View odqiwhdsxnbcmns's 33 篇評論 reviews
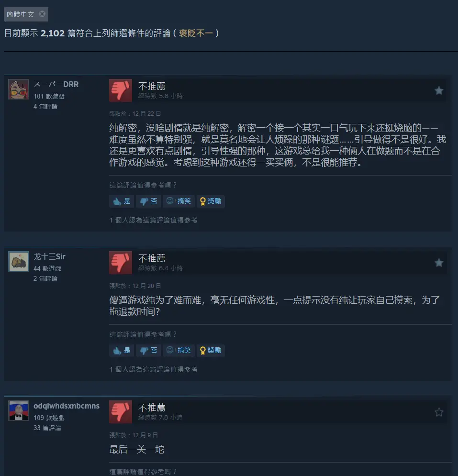This screenshot has height=476, width=458. [47, 428]
